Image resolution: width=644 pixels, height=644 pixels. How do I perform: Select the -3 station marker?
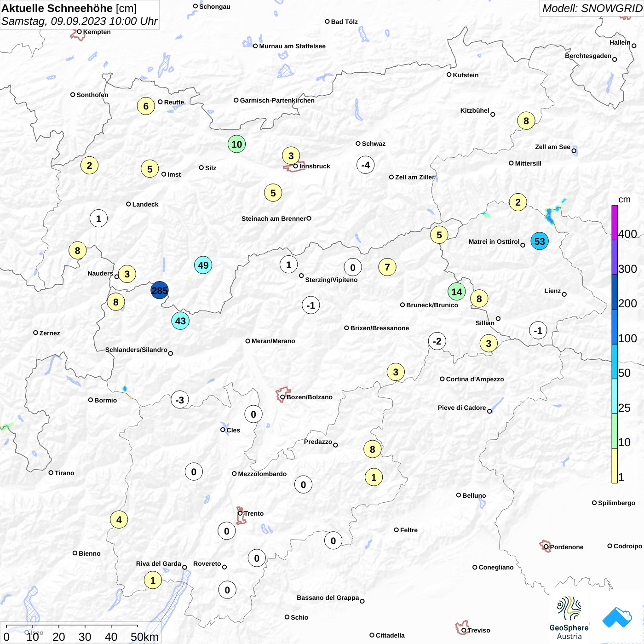pyautogui.click(x=179, y=400)
